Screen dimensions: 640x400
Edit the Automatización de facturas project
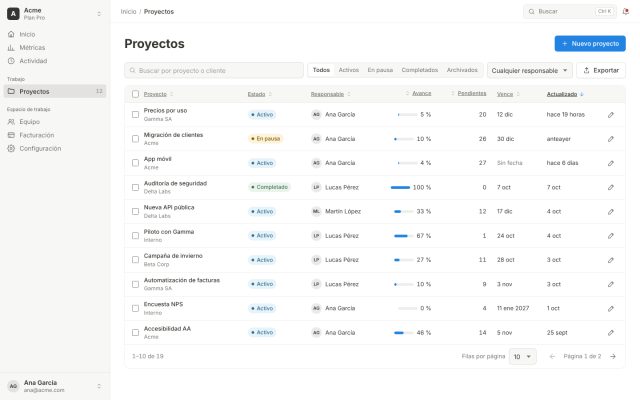click(611, 284)
